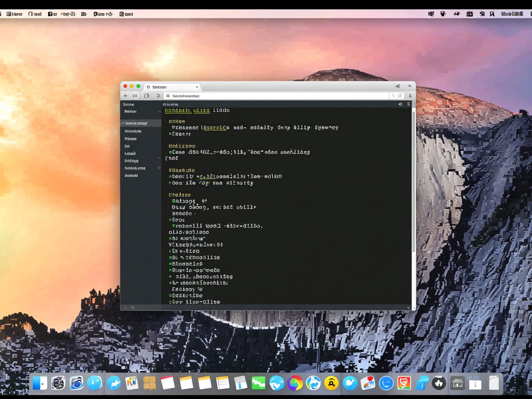Image resolution: width=532 pixels, height=399 pixels.
Task: Click the speaker icon in editor header
Action: (x=400, y=104)
